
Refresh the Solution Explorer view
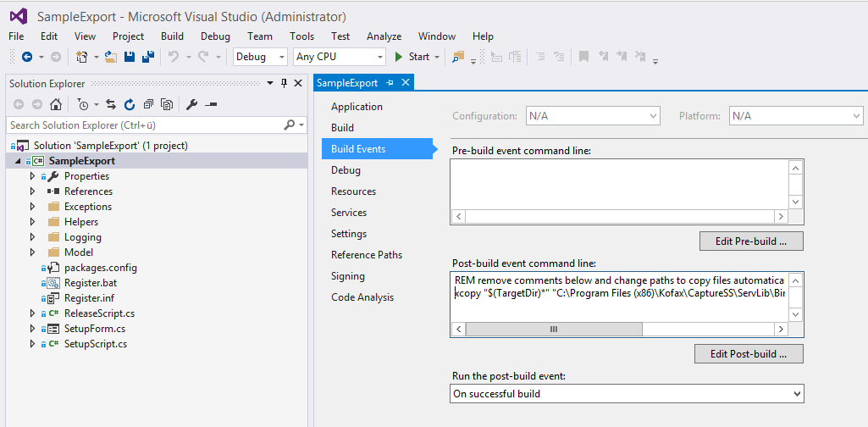[129, 105]
